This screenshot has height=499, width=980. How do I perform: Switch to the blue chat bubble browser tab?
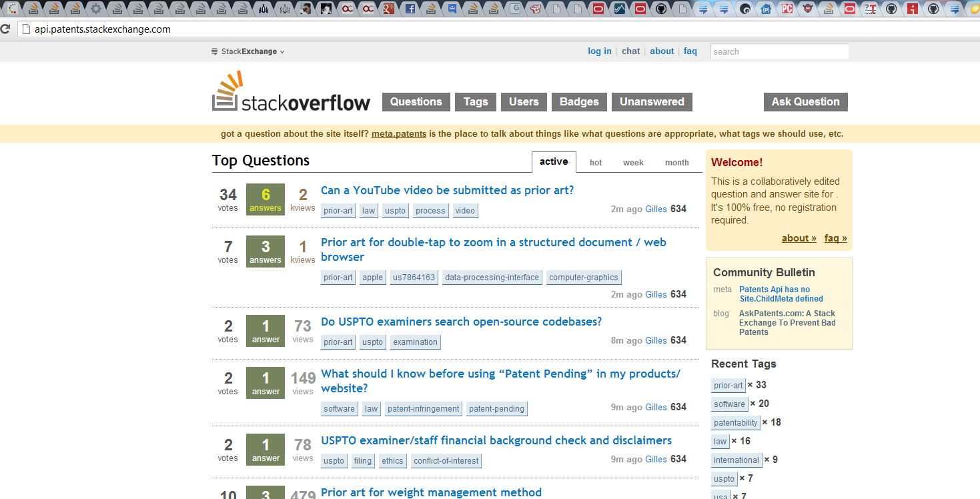point(452,9)
